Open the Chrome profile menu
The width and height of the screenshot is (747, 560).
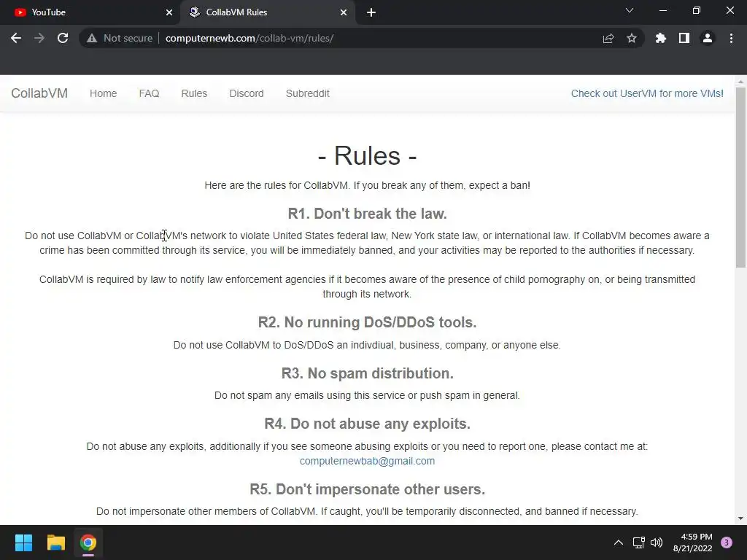pyautogui.click(x=708, y=38)
